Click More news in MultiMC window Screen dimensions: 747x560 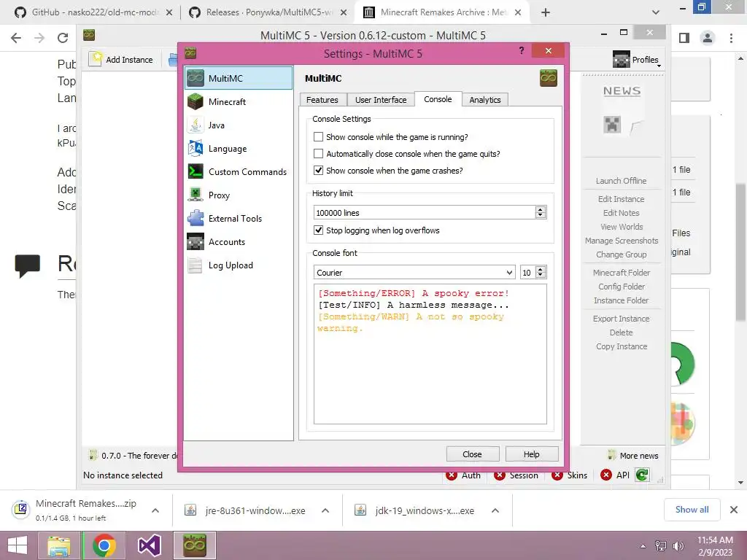639,456
